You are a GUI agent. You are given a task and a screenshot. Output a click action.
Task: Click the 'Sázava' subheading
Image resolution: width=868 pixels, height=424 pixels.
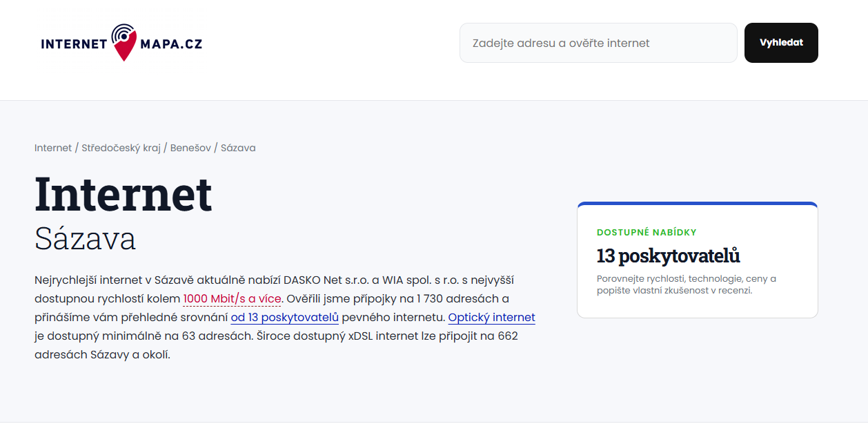[86, 239]
